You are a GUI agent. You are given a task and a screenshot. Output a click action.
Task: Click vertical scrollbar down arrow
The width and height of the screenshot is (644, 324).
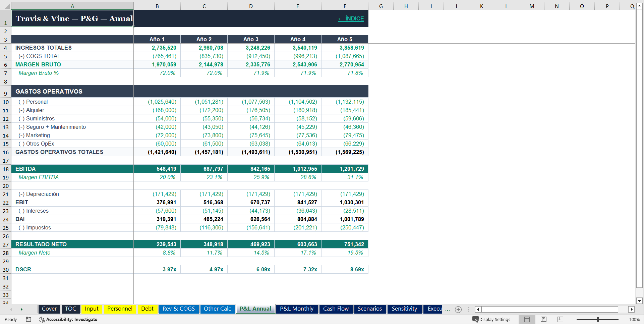coord(639,301)
